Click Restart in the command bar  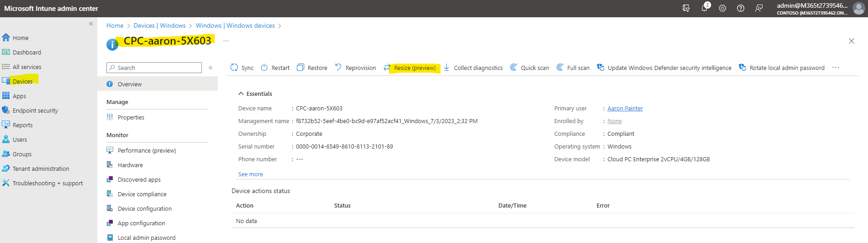point(275,68)
